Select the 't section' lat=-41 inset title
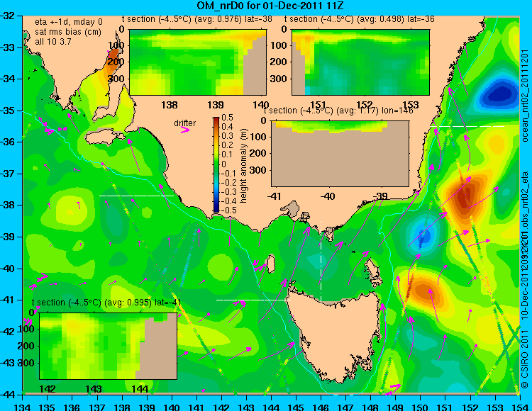The width and height of the screenshot is (532, 411). 106,303
